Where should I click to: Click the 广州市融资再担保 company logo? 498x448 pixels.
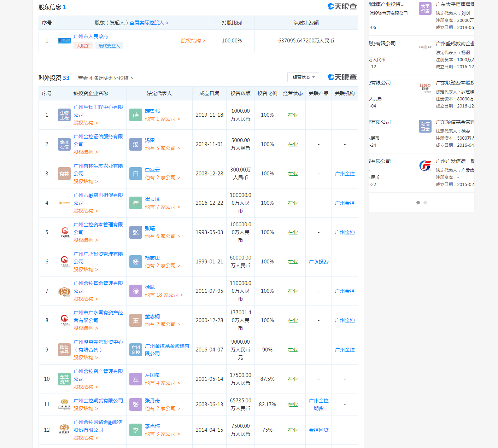pos(64,203)
